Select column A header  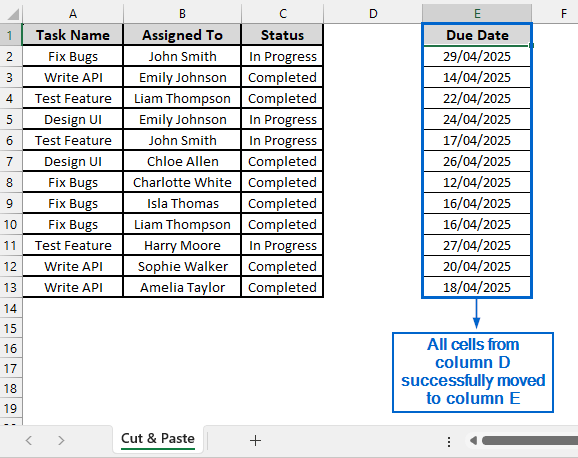73,14
